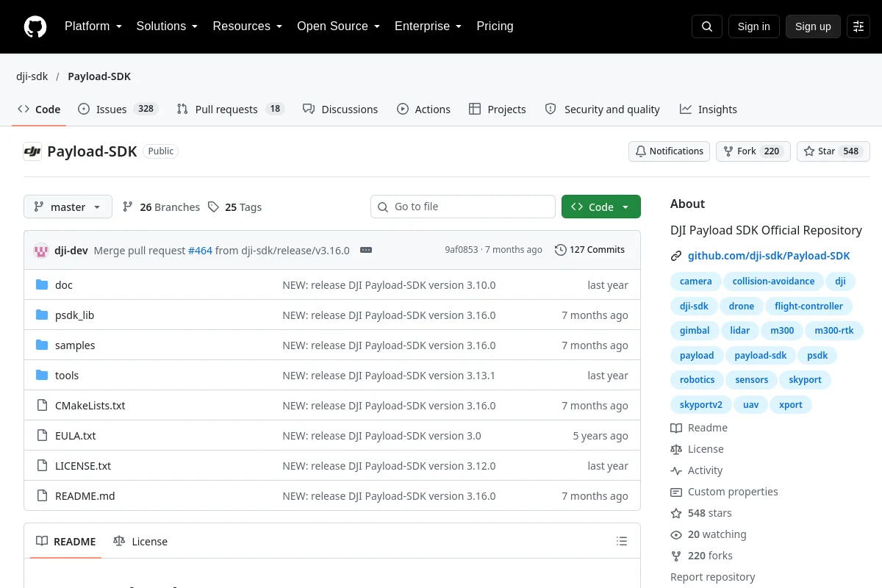Select the License tab below file list
This screenshot has height=588, width=882.
tap(140, 542)
